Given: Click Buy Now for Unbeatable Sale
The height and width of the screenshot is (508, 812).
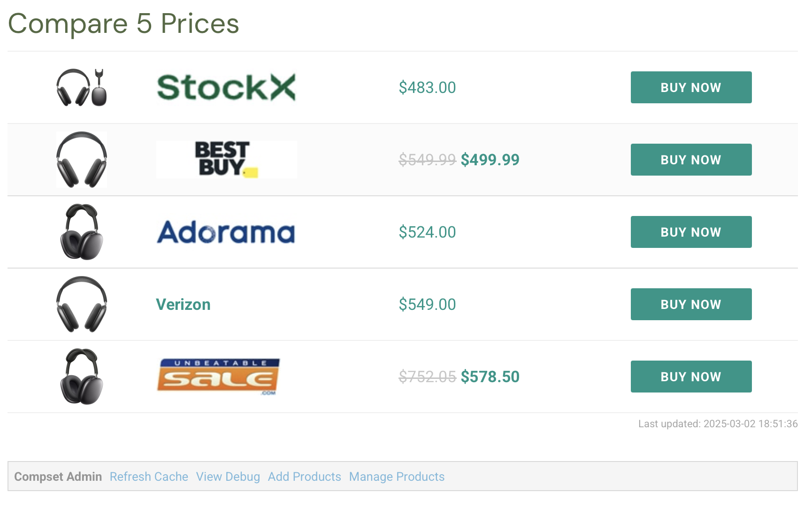Looking at the screenshot, I should click(691, 377).
